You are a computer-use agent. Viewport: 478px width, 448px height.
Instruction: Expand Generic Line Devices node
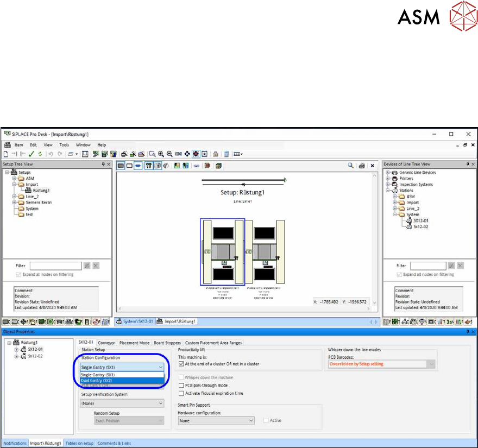click(388, 173)
